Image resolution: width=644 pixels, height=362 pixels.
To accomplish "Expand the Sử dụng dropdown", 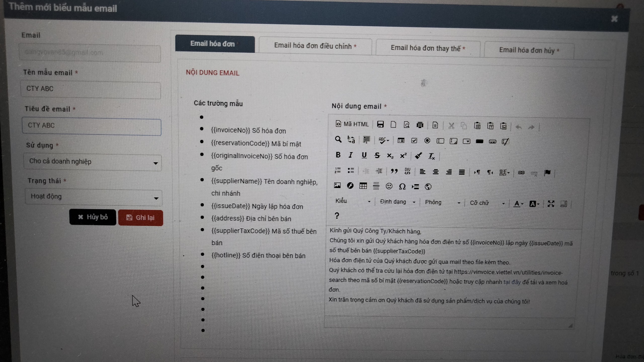I will point(93,162).
